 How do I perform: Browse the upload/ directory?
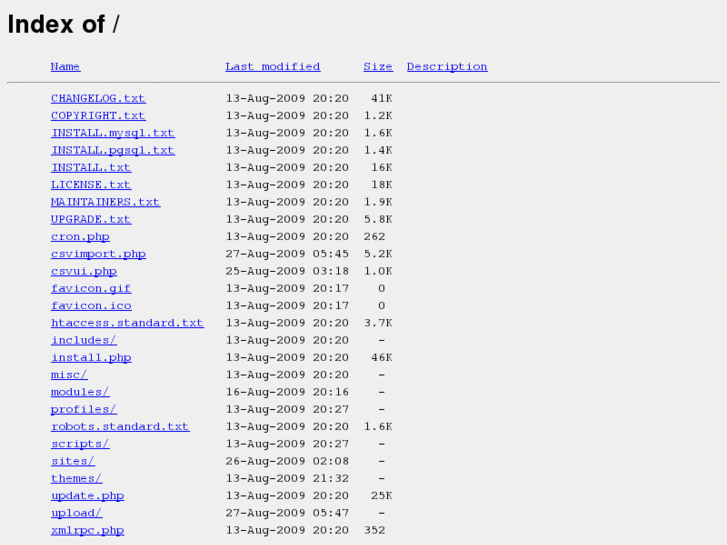coord(77,513)
